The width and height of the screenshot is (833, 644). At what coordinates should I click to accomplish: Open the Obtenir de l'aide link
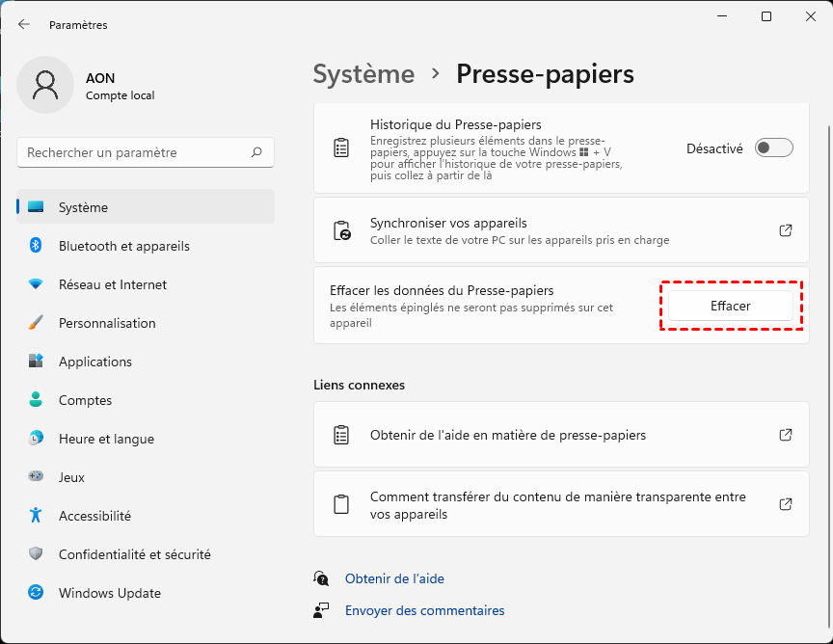click(394, 578)
